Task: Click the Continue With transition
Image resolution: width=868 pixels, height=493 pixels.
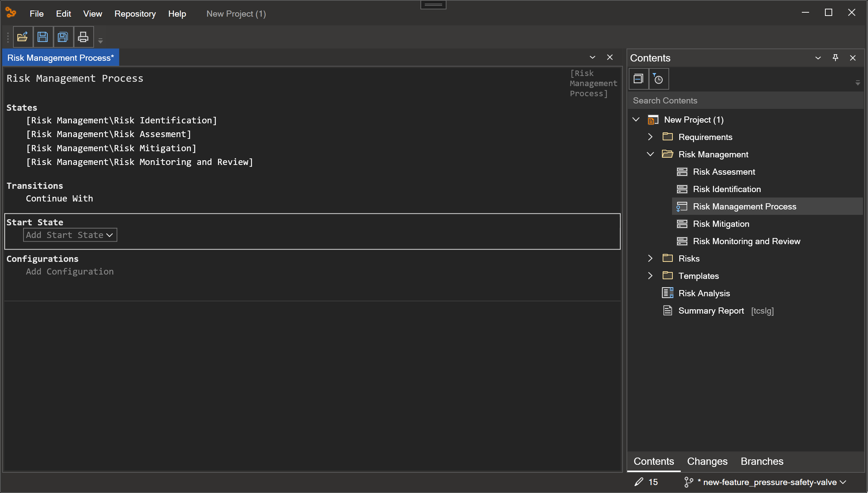Action: pyautogui.click(x=59, y=199)
